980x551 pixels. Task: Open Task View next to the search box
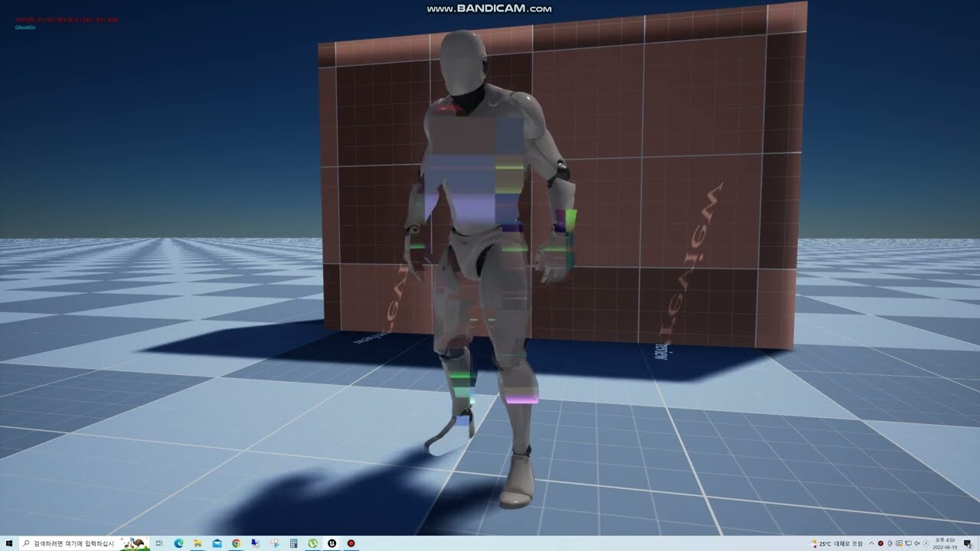(160, 543)
